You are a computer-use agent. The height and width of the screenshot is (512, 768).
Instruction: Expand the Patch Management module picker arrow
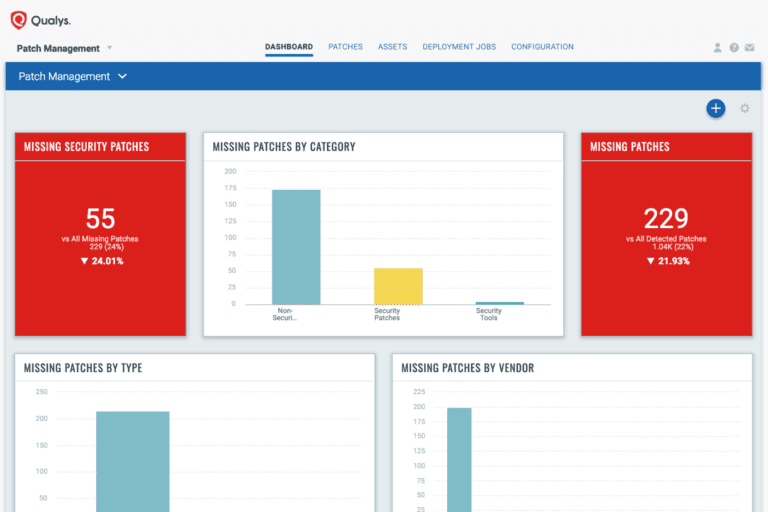click(110, 48)
